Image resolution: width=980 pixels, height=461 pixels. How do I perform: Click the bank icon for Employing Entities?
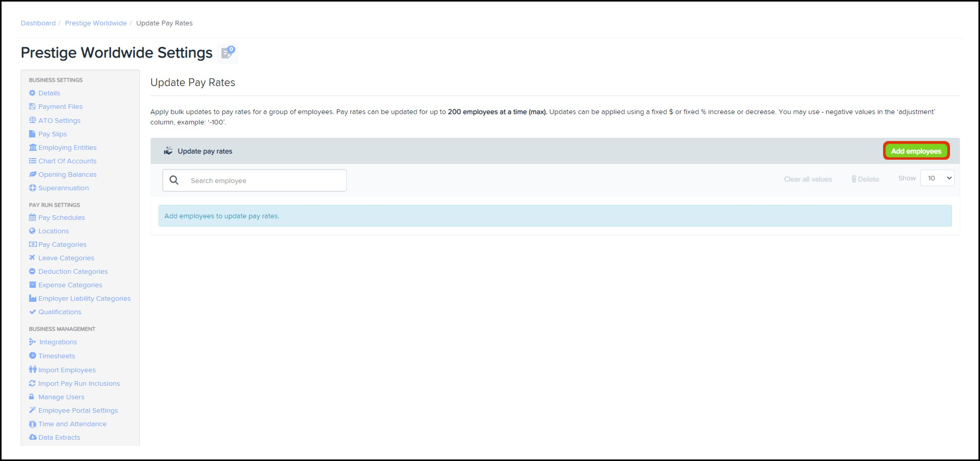click(33, 147)
